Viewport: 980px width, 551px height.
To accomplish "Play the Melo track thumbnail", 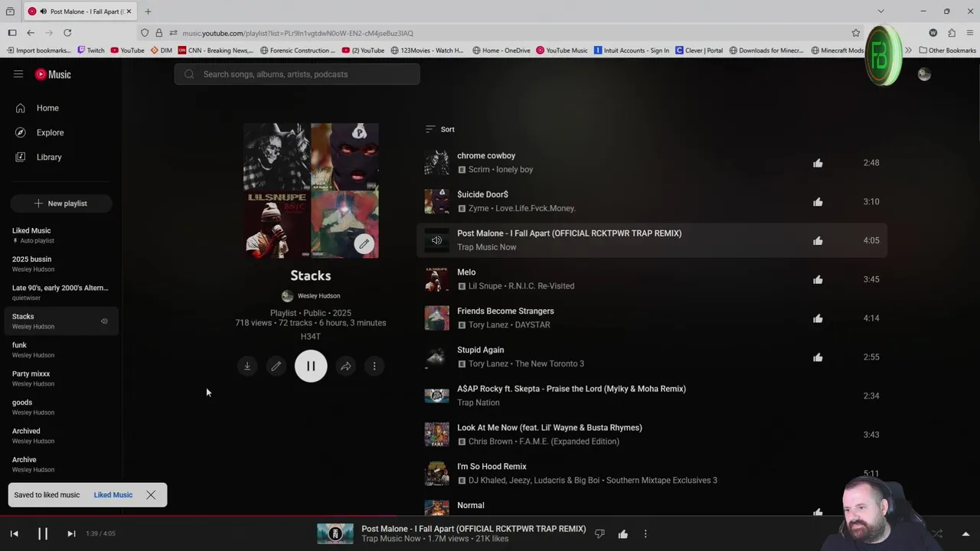I will coord(437,279).
